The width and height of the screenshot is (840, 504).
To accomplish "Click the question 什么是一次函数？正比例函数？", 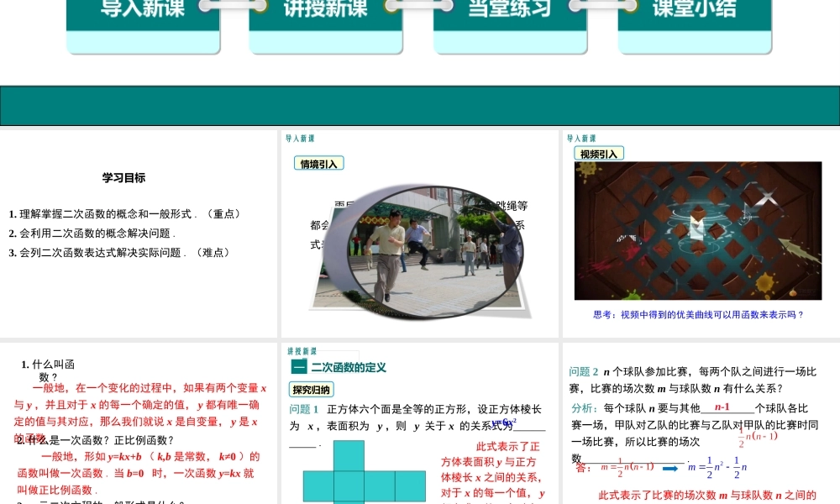I will point(96,440).
